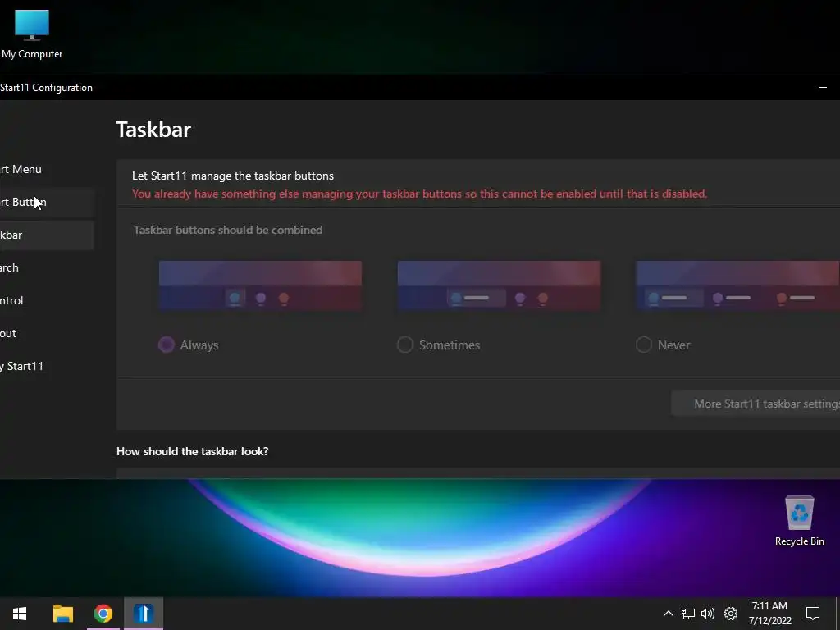Viewport: 840px width, 630px height.
Task: Click the Never combine taskbar preview thumbnail
Action: point(737,285)
